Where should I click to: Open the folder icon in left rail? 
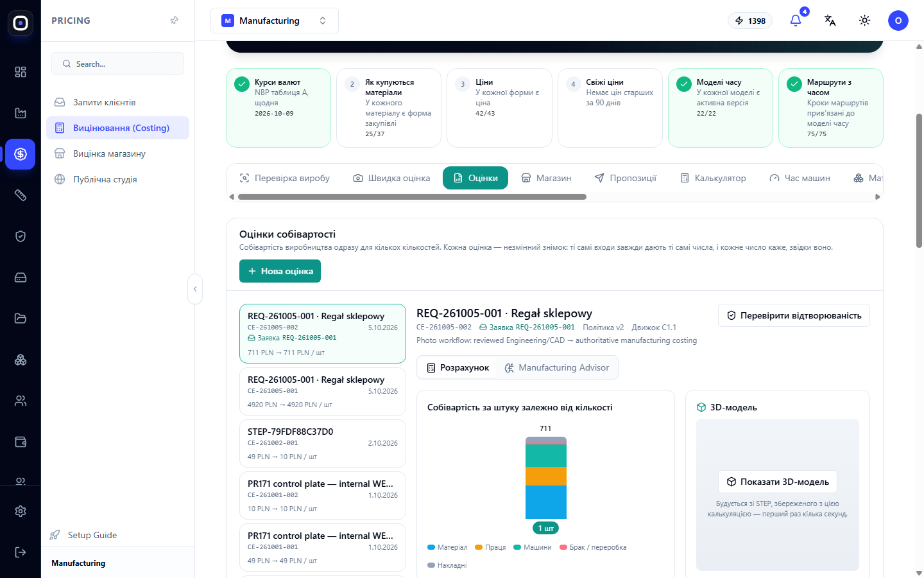(x=21, y=319)
